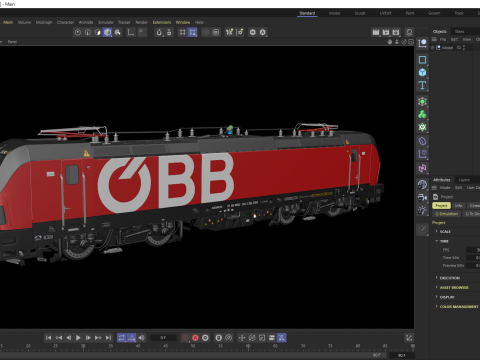Select the Cube primitive icon
This screenshot has width=480, height=360.
tap(422, 72)
